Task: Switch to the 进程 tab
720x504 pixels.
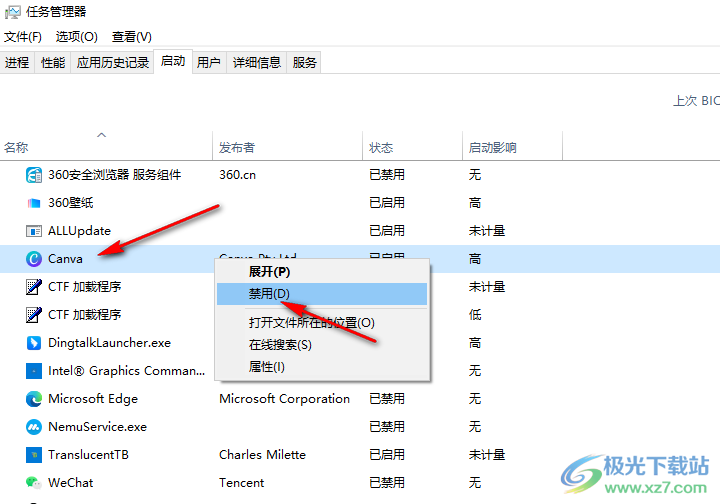Action: (x=17, y=62)
